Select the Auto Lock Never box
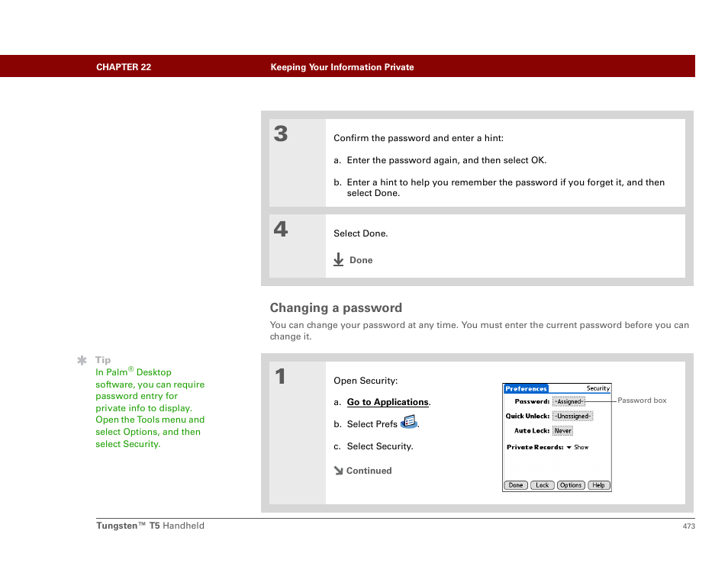This screenshot has width=728, height=563. pos(562,431)
